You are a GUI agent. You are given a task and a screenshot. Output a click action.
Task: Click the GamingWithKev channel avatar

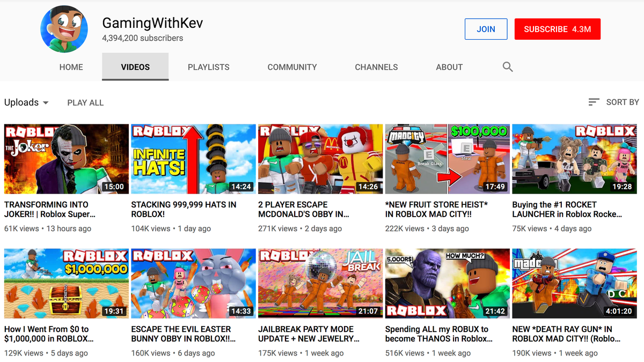[64, 29]
